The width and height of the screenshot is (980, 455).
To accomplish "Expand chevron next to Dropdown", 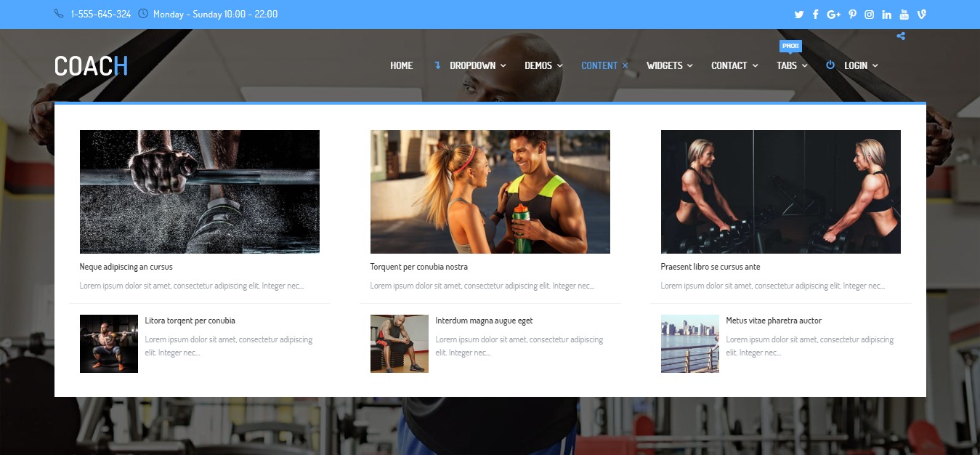I will (x=503, y=66).
